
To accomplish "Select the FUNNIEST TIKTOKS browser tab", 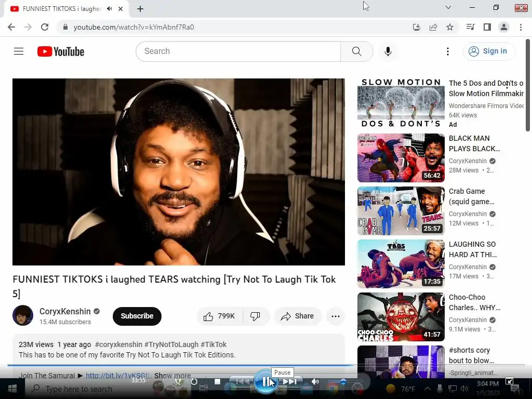I will 66,9.
